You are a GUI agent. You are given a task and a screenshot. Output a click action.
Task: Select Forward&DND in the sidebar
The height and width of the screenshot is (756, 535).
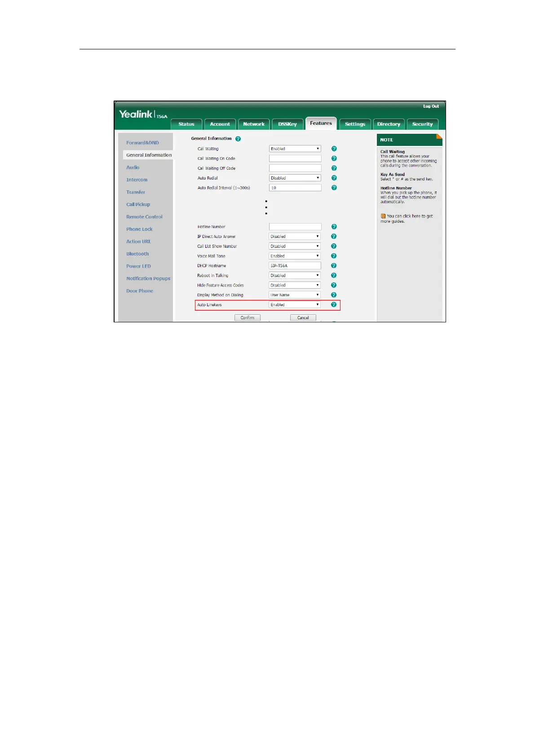tap(142, 143)
